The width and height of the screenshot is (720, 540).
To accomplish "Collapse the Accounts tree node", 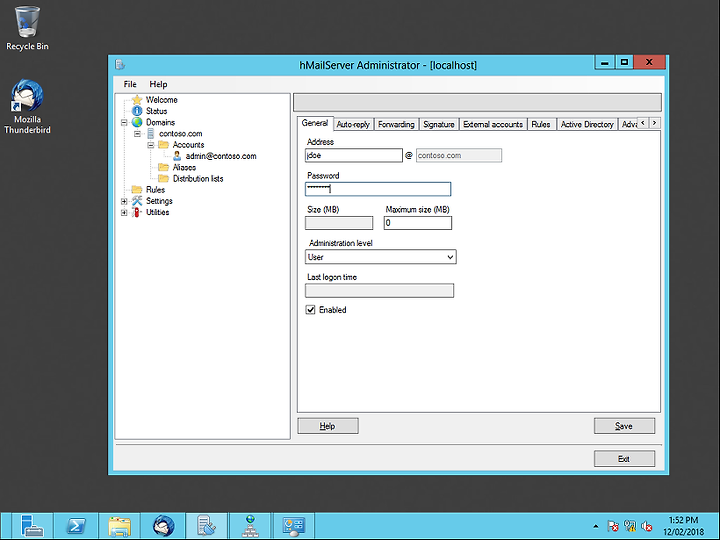I will [151, 145].
